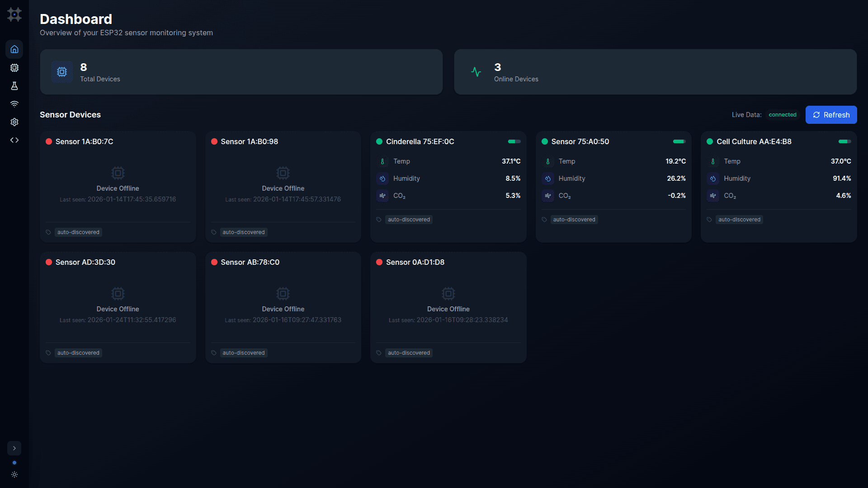This screenshot has width=868, height=488.
Task: Click the app logo at top left
Action: click(14, 14)
